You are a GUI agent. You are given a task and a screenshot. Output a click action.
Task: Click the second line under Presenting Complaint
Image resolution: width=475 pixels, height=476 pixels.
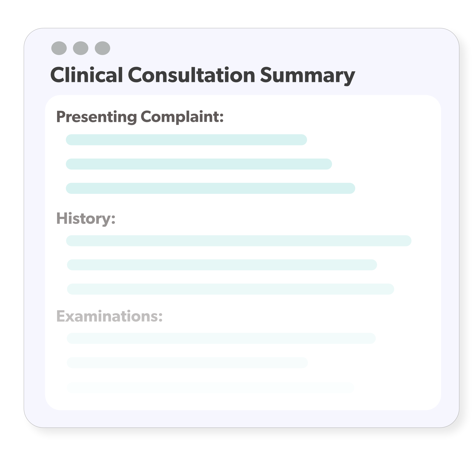[199, 164]
